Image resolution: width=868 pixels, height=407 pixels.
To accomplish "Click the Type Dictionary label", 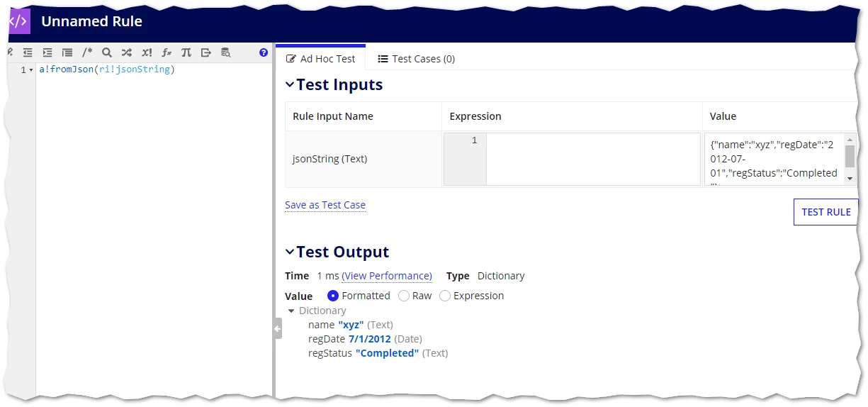I will point(485,276).
